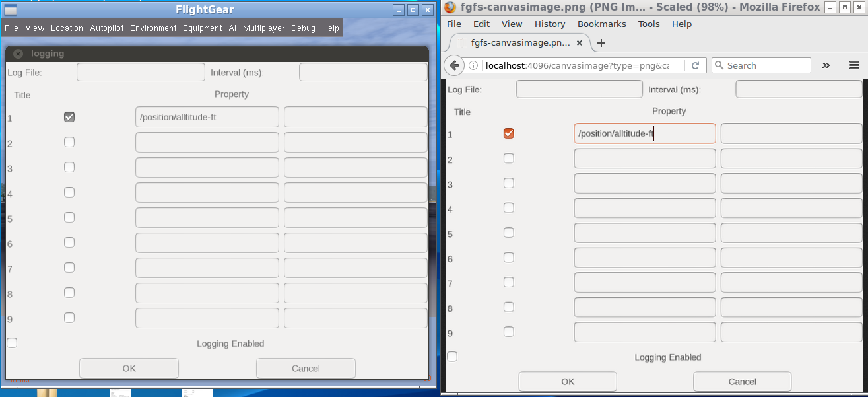Close the logging dialog with its X icon
Viewport: 868px width, 397px height.
(x=18, y=54)
